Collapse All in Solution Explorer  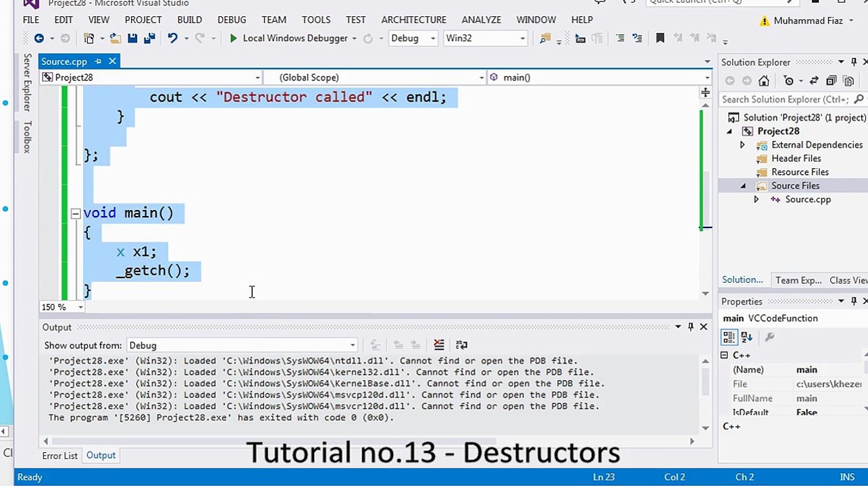coord(832,81)
